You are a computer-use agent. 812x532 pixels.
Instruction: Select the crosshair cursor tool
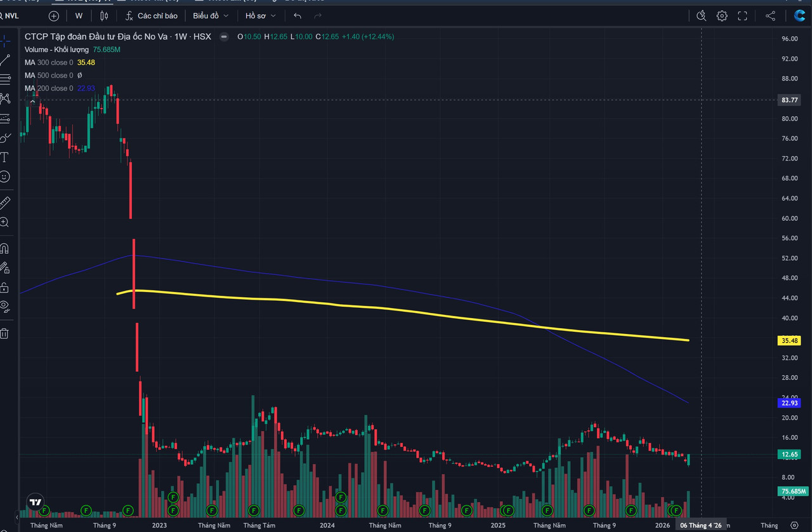click(5, 42)
